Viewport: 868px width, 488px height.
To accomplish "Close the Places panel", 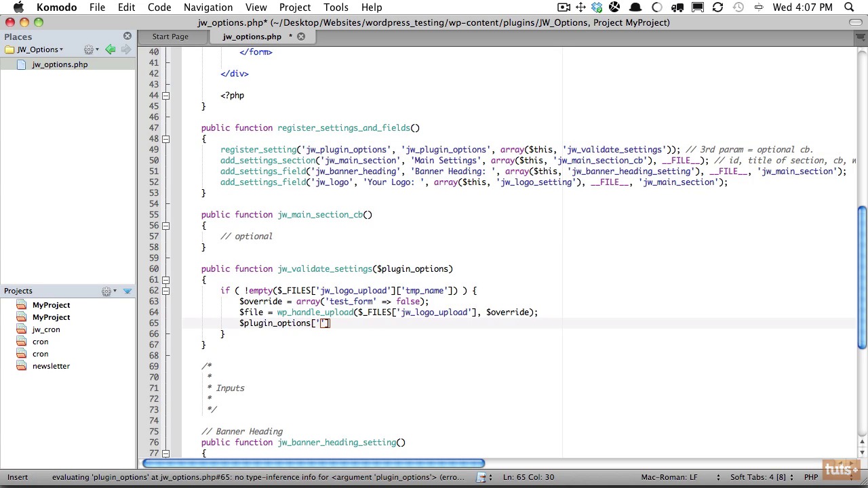I will pos(127,36).
